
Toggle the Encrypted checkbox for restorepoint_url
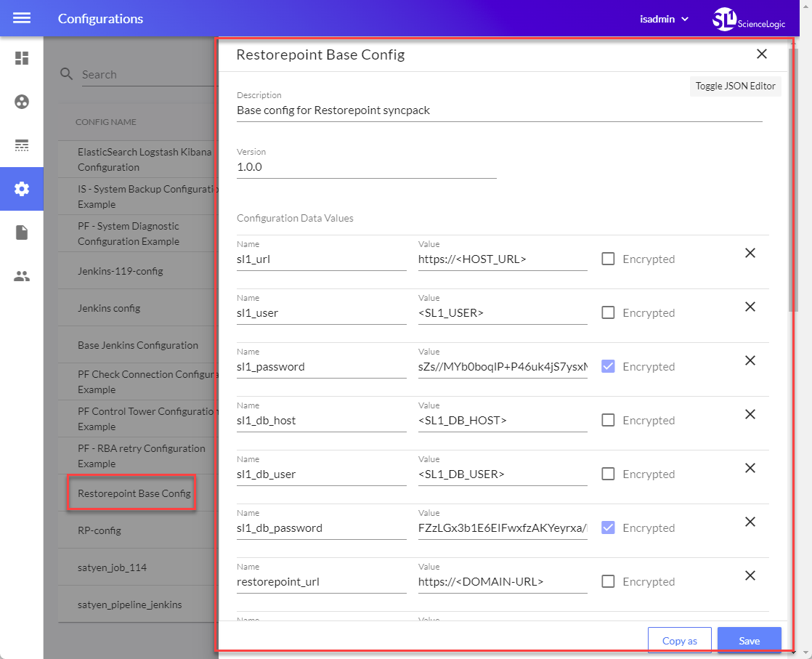point(607,581)
